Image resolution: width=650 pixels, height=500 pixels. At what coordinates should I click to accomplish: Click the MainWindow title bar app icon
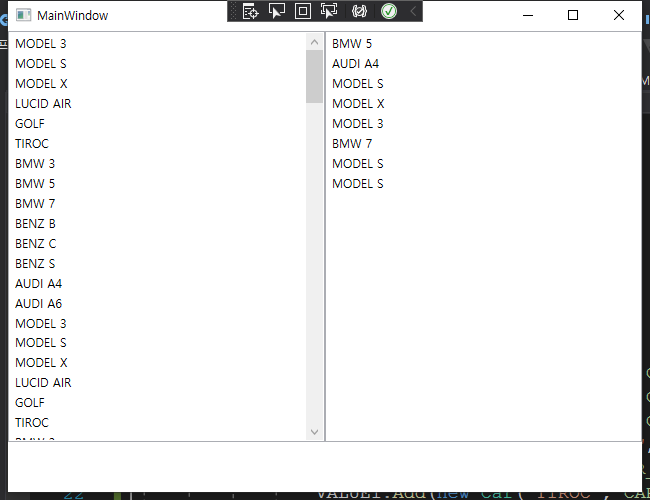[23, 15]
